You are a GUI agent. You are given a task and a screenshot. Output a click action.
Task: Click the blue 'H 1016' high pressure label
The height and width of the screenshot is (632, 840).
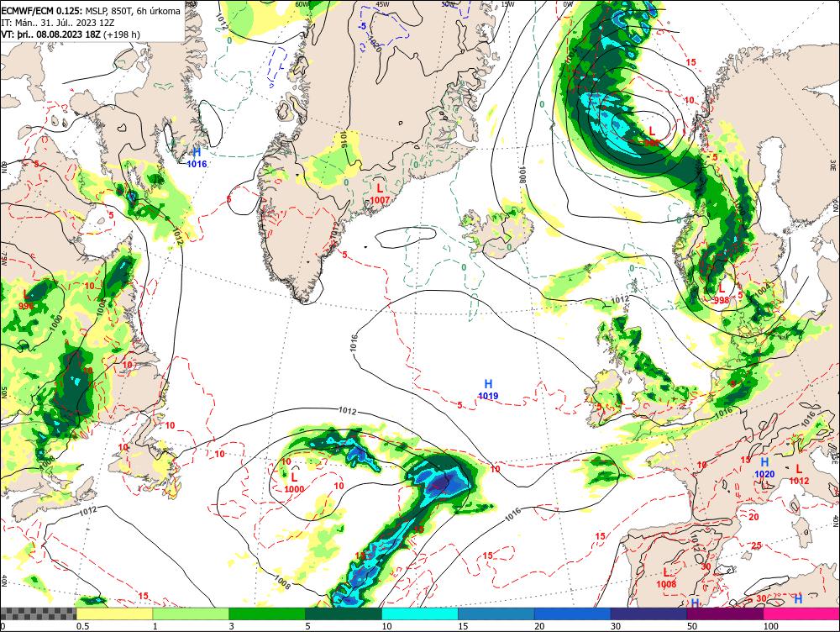[197, 158]
